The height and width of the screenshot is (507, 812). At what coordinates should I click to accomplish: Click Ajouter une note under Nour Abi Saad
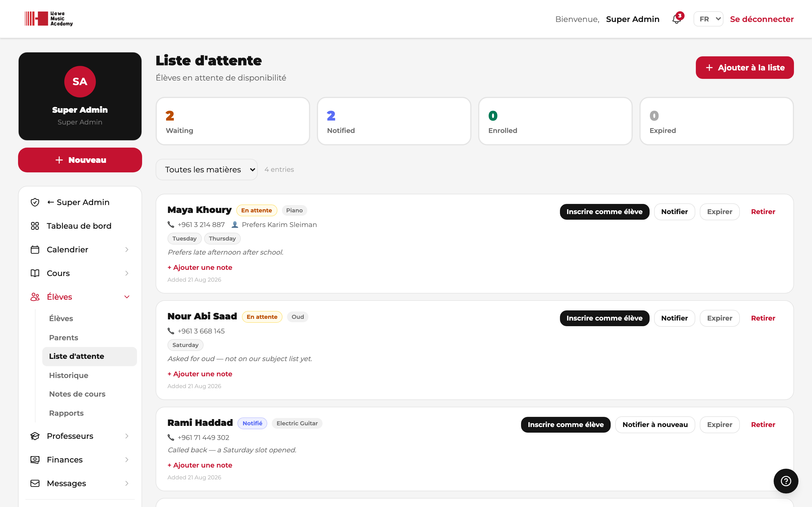coord(200,374)
